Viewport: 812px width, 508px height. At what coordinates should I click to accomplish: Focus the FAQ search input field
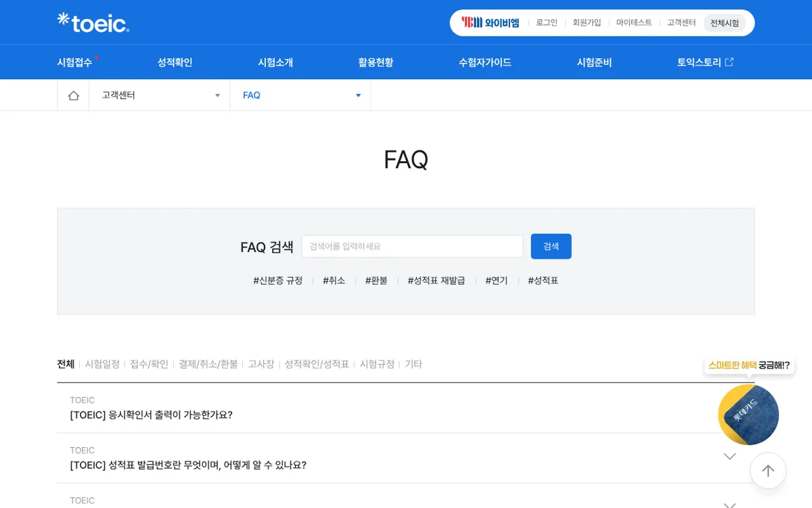[412, 247]
